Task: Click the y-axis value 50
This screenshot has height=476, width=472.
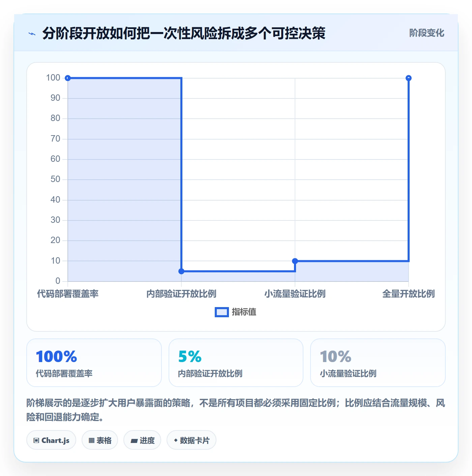Action: click(x=55, y=179)
